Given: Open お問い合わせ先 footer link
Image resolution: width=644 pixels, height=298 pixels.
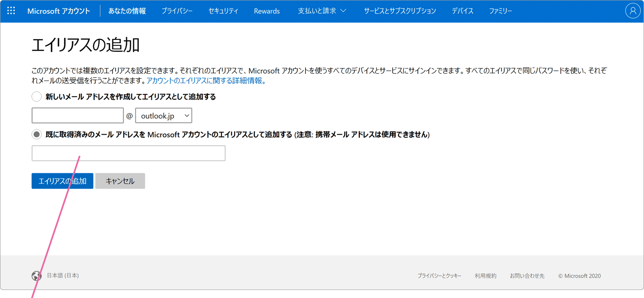Looking at the screenshot, I should point(527,276).
